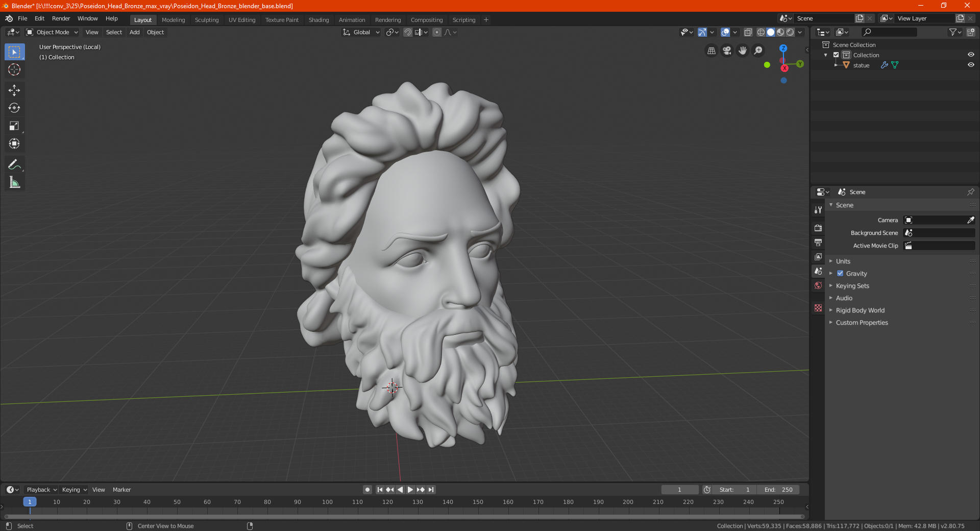Jump to the timeline end frame
Viewport: 980px width, 531px height.
[431, 490]
